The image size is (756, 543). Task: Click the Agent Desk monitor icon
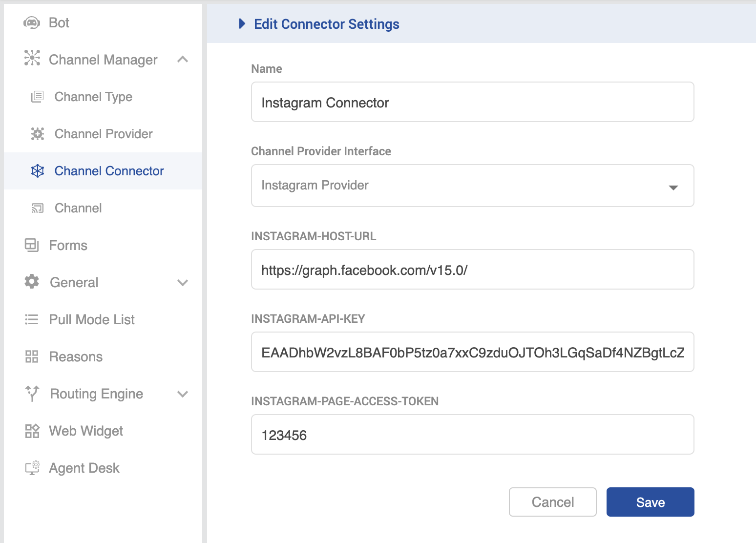32,468
